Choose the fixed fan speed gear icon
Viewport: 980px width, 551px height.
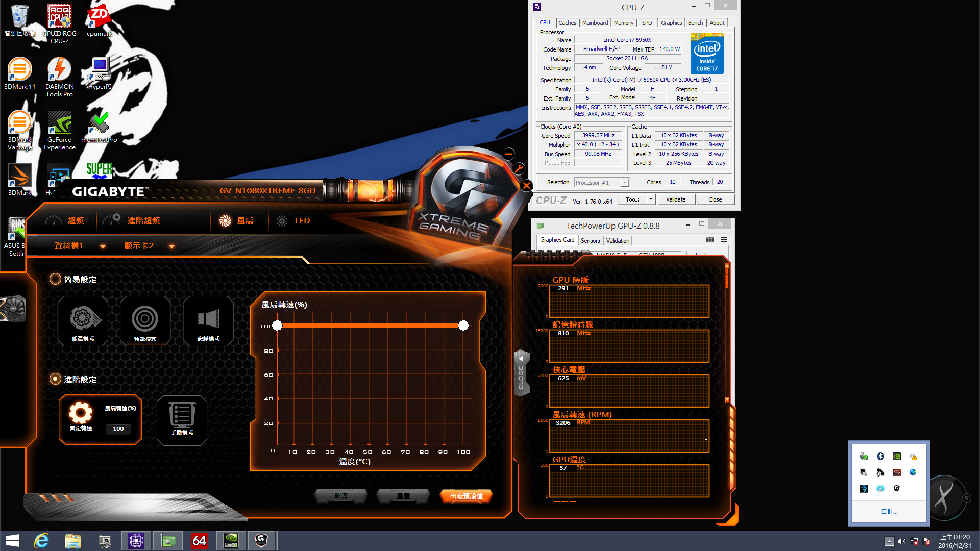click(81, 413)
